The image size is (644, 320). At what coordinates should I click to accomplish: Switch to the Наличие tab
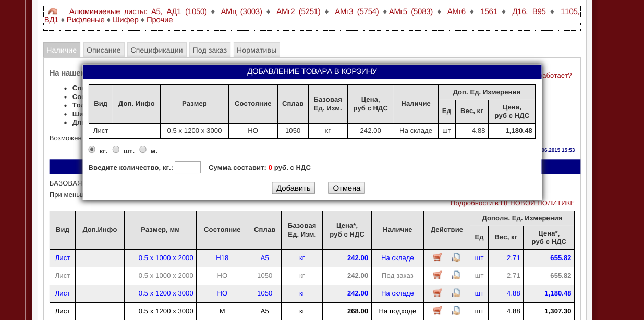click(x=62, y=50)
